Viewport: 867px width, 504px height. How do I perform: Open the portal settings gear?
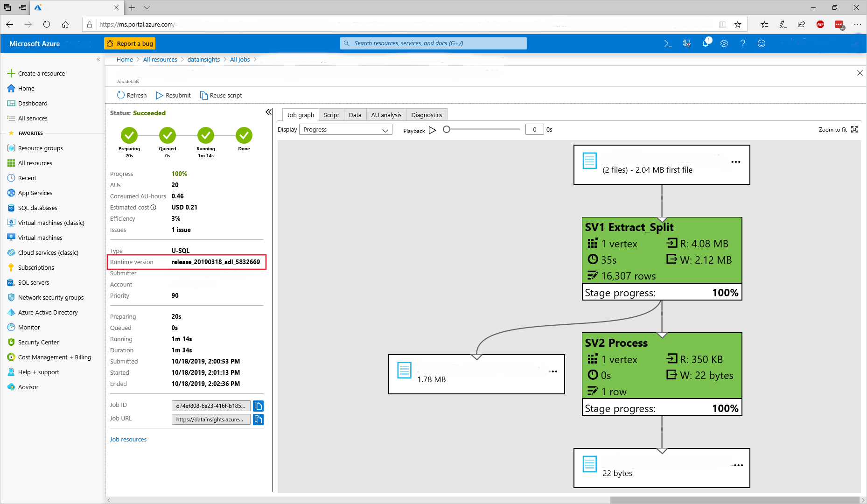coord(724,43)
